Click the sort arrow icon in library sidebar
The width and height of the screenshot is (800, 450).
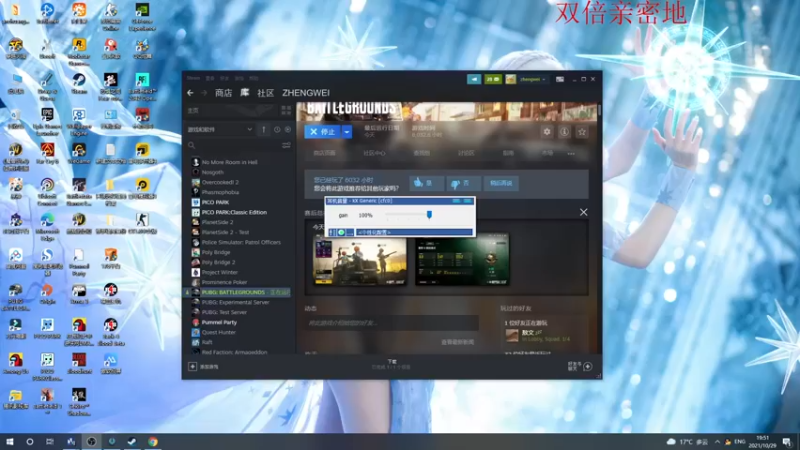[264, 130]
